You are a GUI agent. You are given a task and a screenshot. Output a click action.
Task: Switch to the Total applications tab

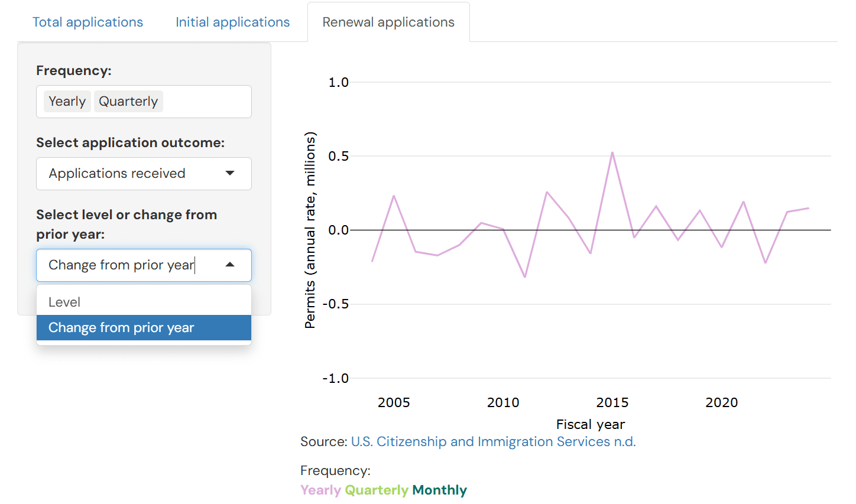click(87, 22)
